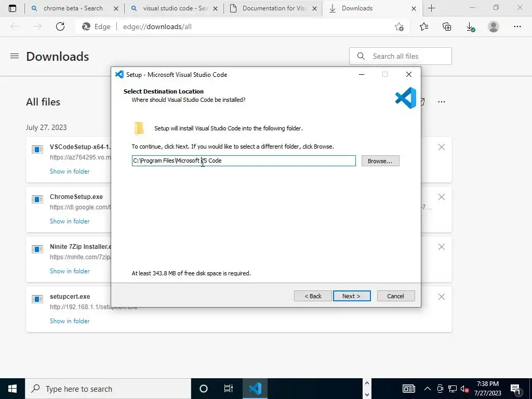Open the Favorites list icon

tap(424, 26)
